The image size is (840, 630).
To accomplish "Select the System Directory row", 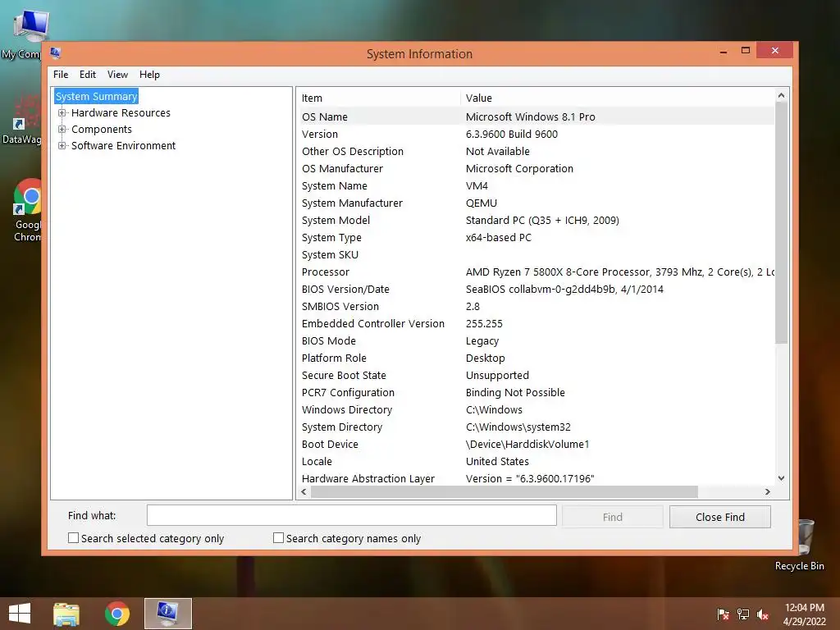I will (536, 427).
